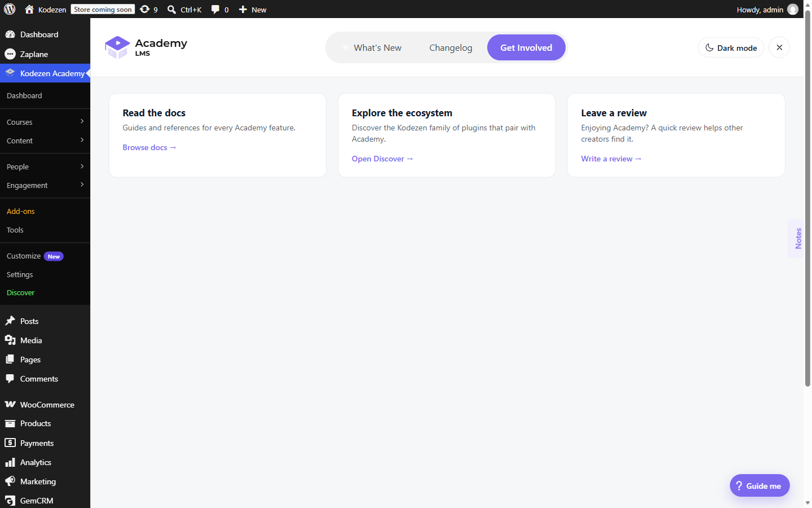Click the WordPress logo icon
Viewport: 812px width, 508px height.
[x=10, y=9]
